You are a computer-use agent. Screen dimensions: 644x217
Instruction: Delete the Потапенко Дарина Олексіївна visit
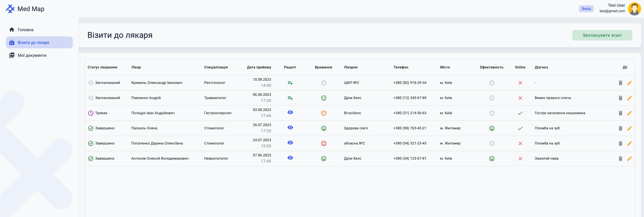click(620, 143)
